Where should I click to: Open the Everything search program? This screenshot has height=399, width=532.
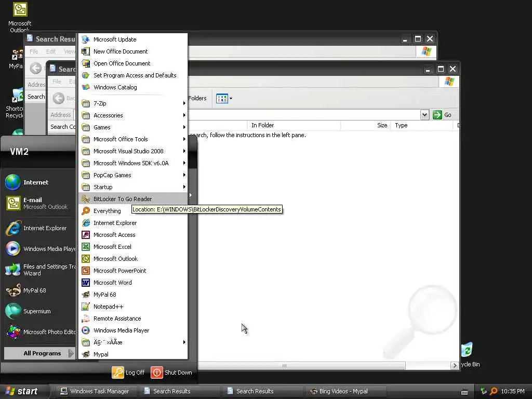point(105,211)
